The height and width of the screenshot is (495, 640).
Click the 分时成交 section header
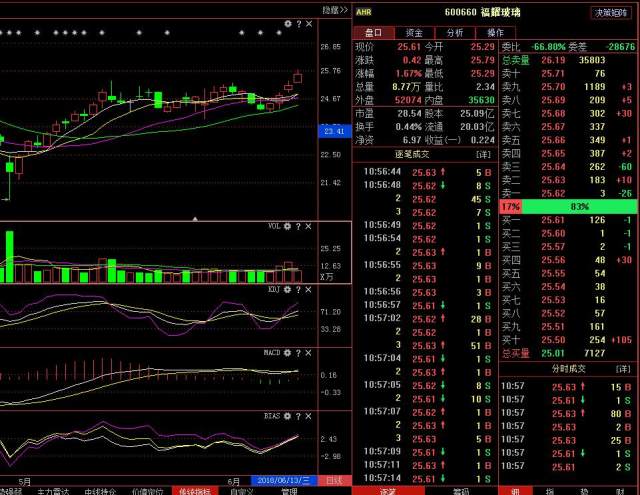(x=569, y=369)
